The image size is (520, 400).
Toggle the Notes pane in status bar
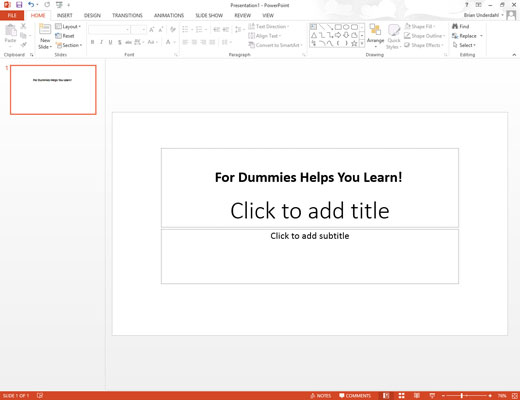(x=320, y=396)
